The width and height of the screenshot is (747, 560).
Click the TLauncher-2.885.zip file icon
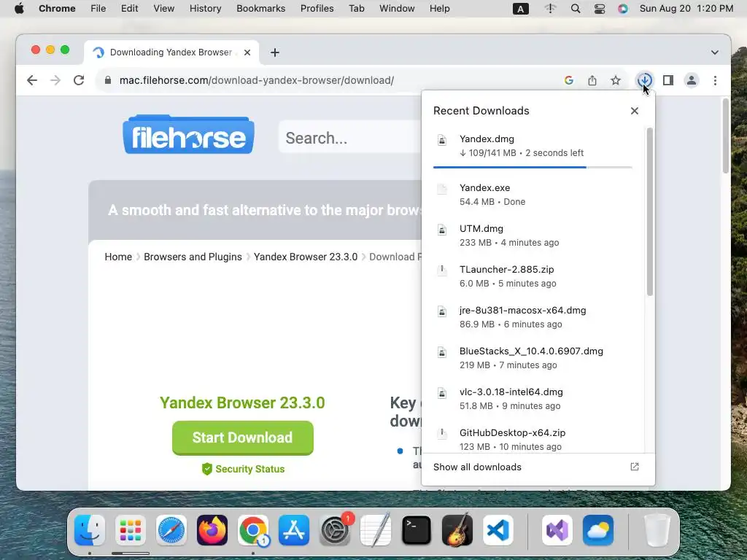[x=442, y=271]
